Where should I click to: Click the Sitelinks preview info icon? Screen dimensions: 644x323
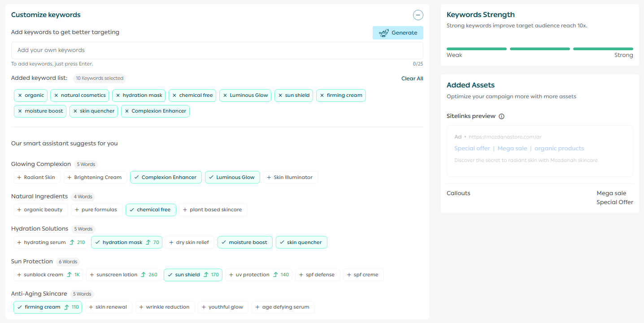(501, 116)
